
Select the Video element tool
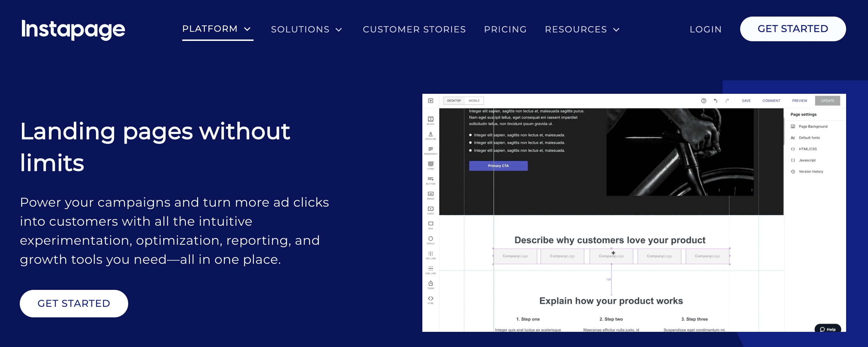click(x=430, y=209)
